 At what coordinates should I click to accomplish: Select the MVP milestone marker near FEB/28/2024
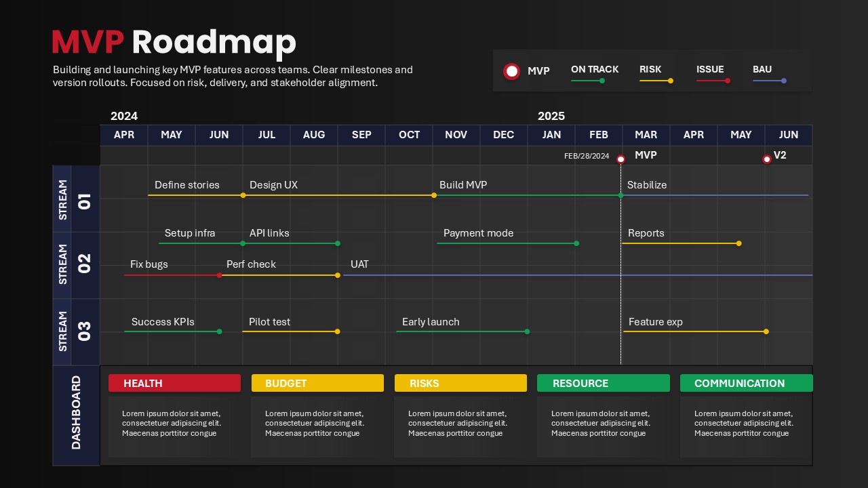(x=620, y=159)
